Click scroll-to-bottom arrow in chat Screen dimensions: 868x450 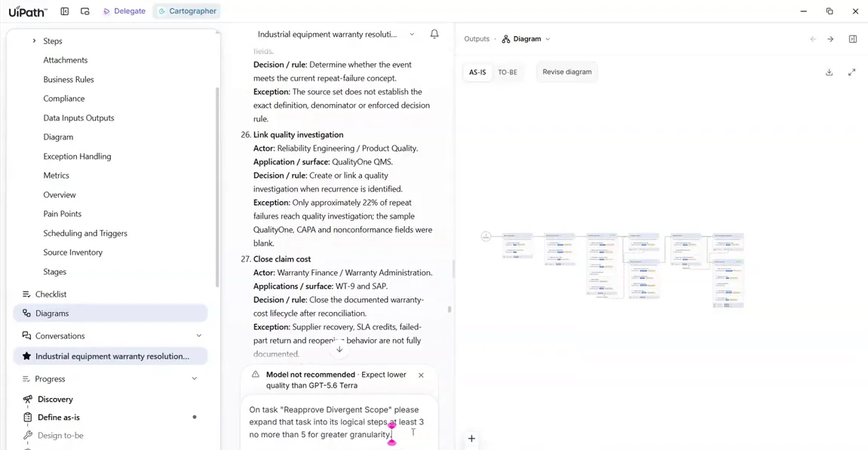point(339,350)
